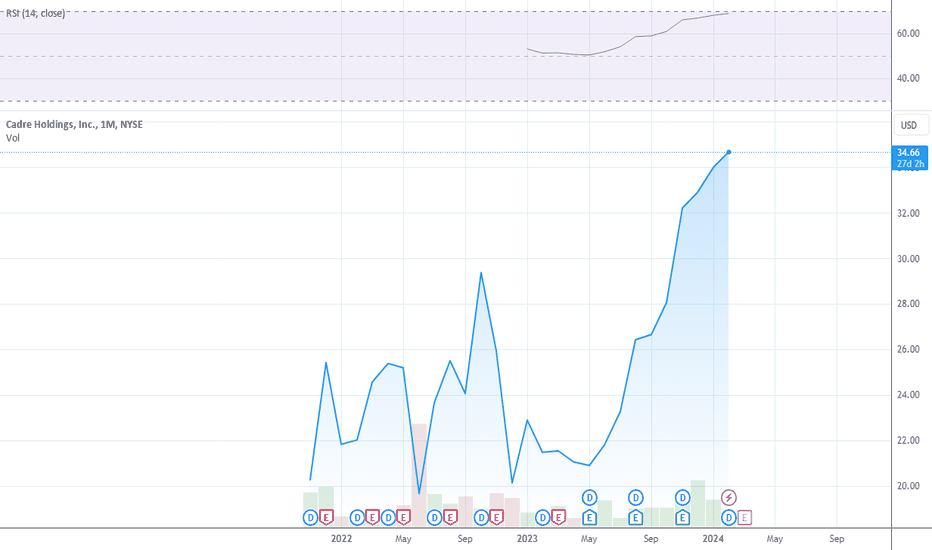Click the 2022 label on the time axis
This screenshot has width=932, height=550.
click(x=341, y=539)
